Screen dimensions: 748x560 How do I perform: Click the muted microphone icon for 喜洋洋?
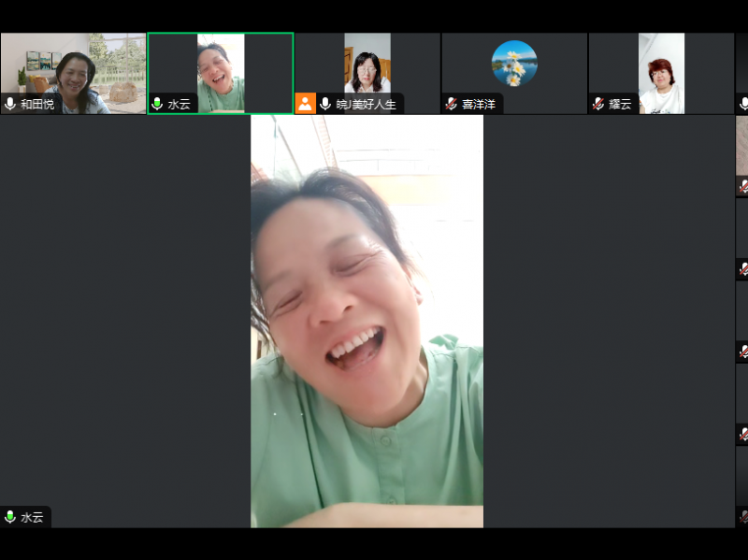pyautogui.click(x=452, y=105)
